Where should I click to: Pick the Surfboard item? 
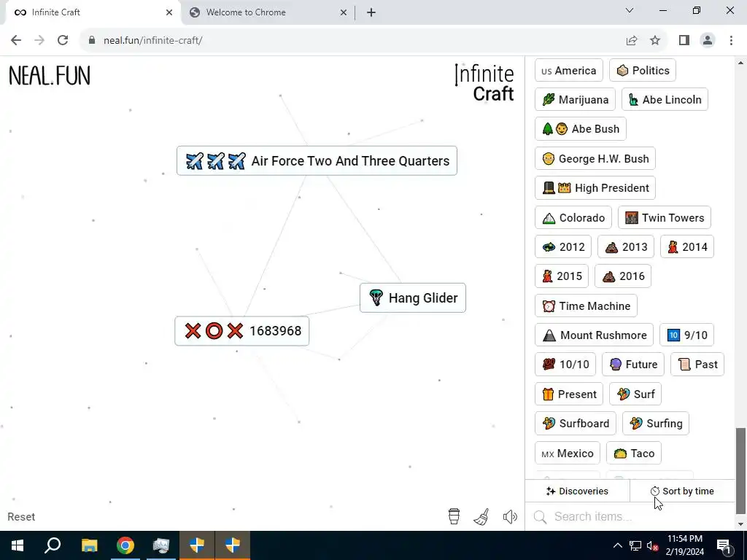coord(576,424)
